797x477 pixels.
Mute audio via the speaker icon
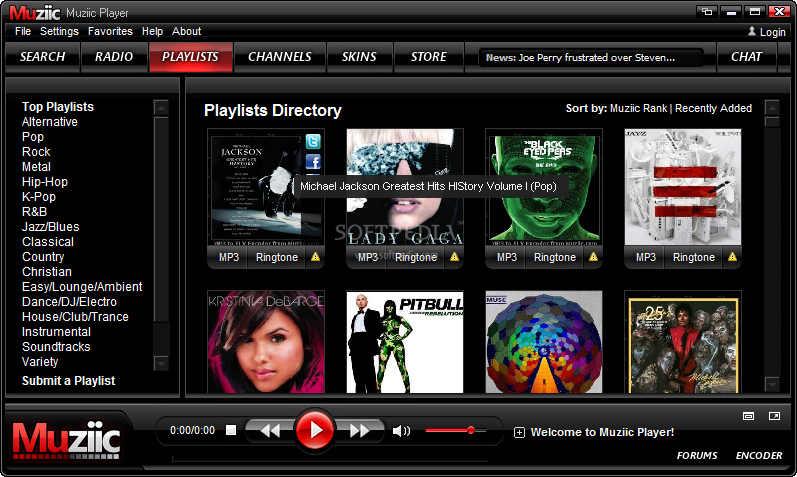click(401, 431)
